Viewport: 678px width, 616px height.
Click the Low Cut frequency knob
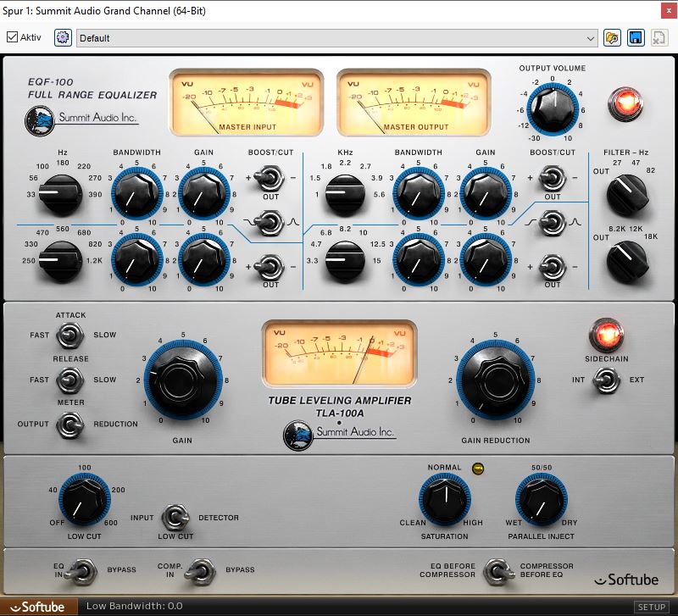(85, 499)
